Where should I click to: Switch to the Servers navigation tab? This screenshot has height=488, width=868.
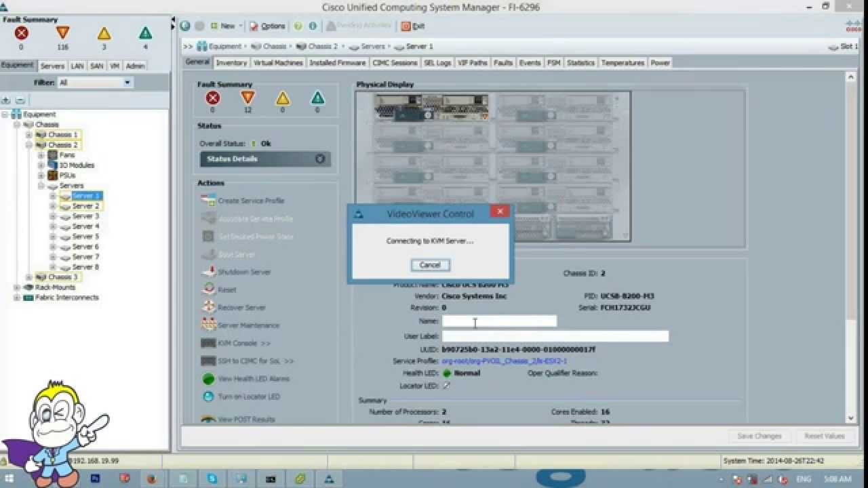click(52, 66)
